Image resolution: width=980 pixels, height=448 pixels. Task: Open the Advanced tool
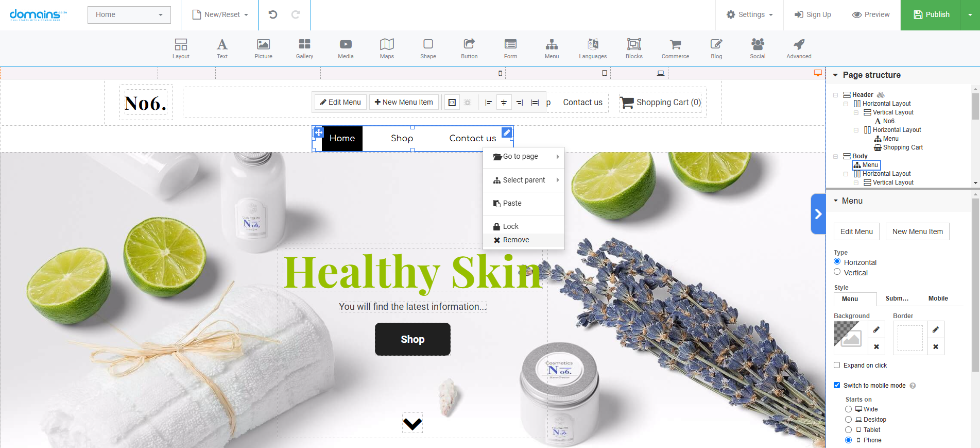click(x=799, y=48)
